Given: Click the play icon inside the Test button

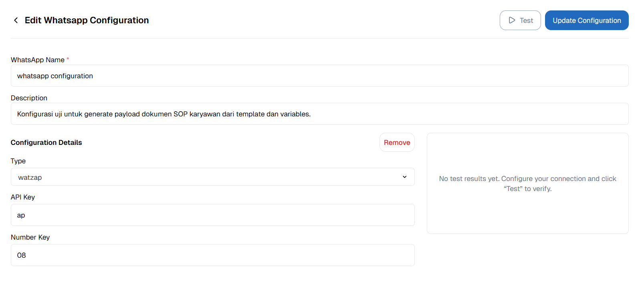Looking at the screenshot, I should [512, 20].
